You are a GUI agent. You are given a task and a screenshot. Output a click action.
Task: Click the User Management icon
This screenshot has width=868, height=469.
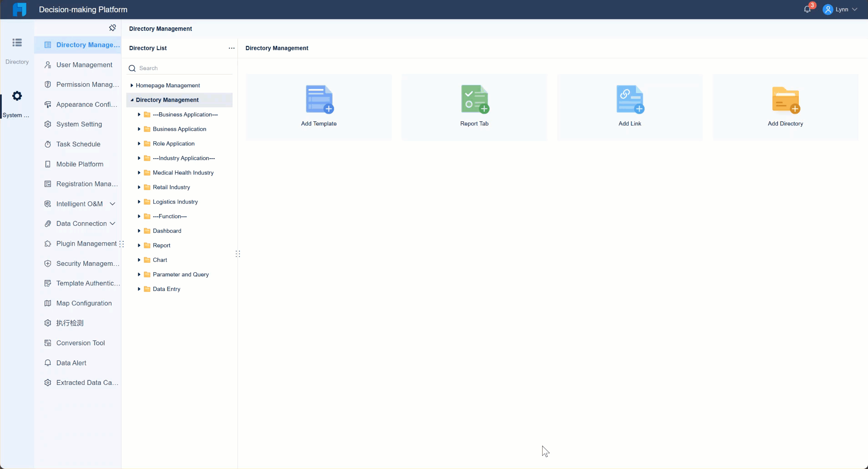[x=48, y=65]
